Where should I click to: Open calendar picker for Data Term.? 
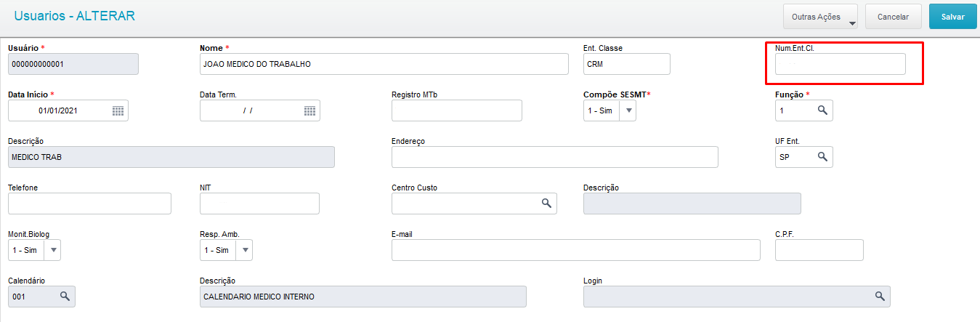coord(309,110)
